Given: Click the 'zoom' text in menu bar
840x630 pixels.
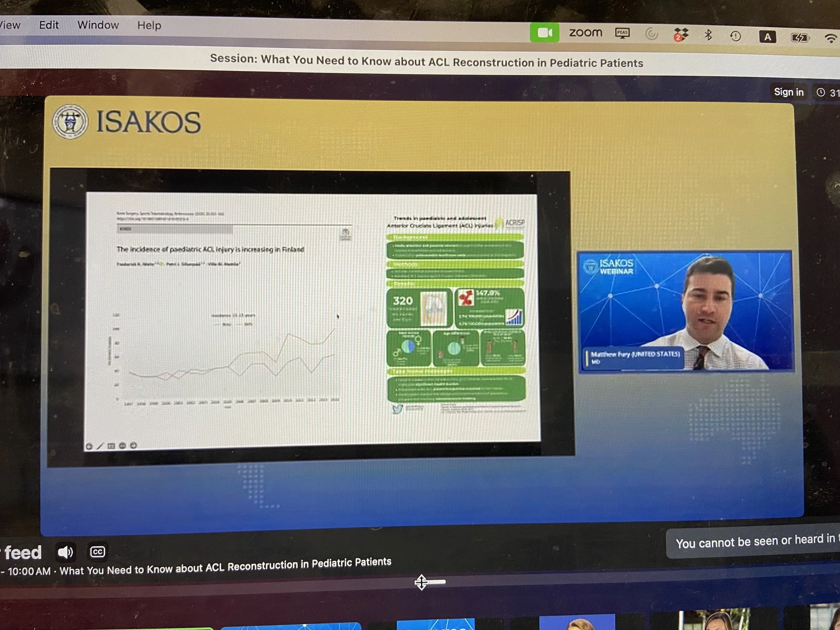Looking at the screenshot, I should click(x=585, y=33).
